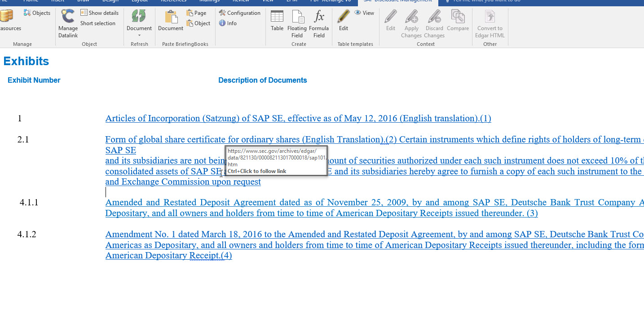Viewport: 644px width, 324px height.
Task: Click exhibit number 4.1.1
Action: (29, 203)
